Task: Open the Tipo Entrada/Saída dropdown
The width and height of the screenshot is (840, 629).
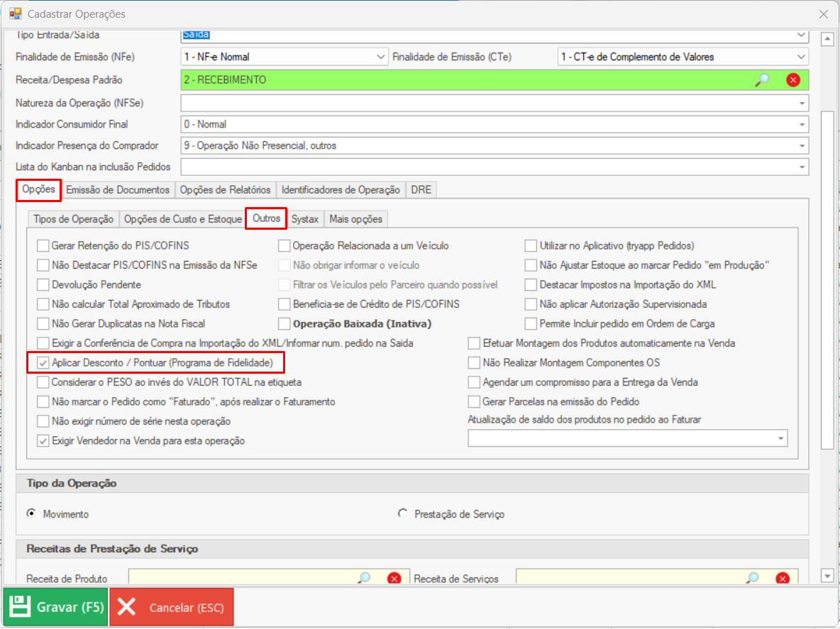Action: 801,35
